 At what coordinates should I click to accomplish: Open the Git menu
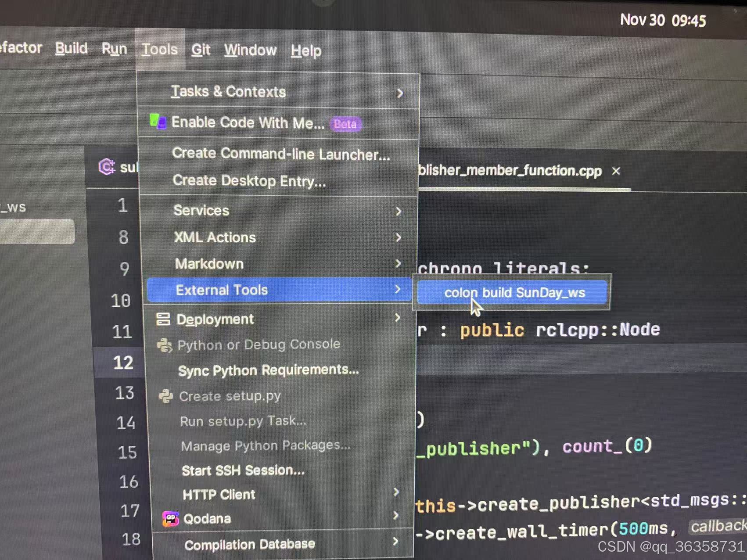(201, 50)
